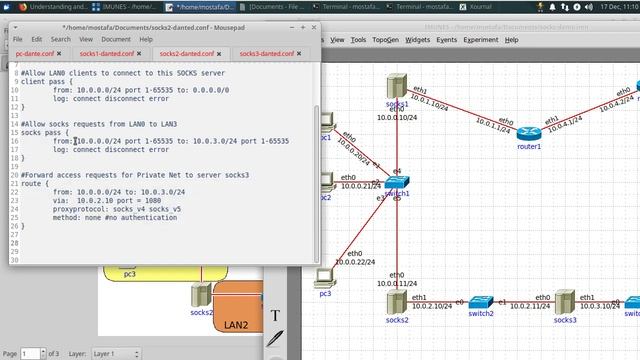The image size is (640, 360).
Task: Switch to the socks1-danted.conf tab
Action: tap(107, 53)
